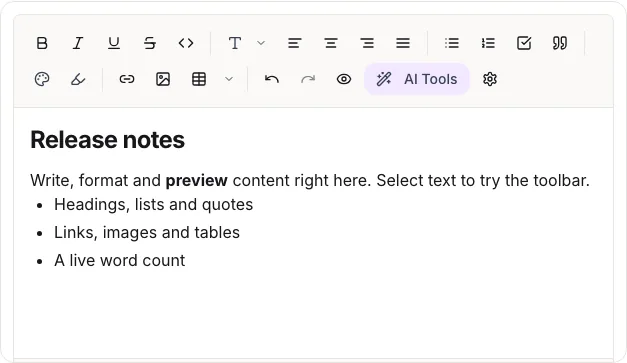Select the text style T icon
Viewport: 627px width, 363px height.
[235, 43]
